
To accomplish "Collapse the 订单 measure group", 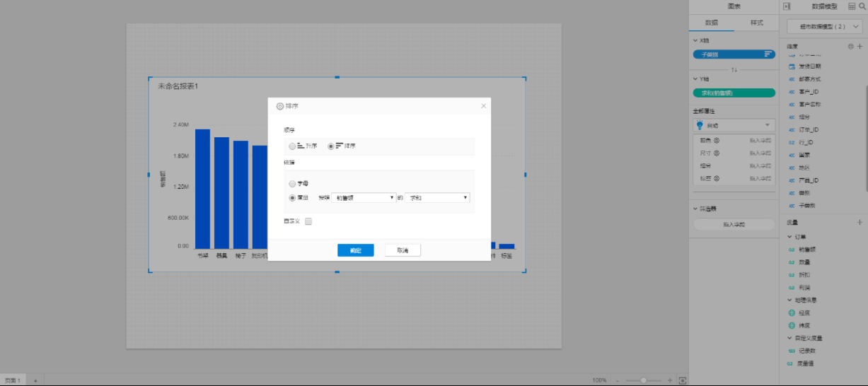I will tap(790, 237).
